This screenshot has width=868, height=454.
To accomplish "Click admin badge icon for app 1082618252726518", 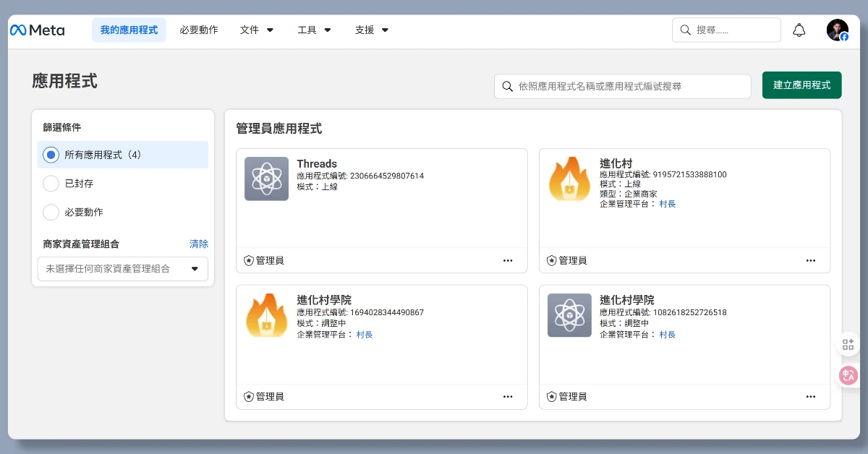I will pos(552,396).
